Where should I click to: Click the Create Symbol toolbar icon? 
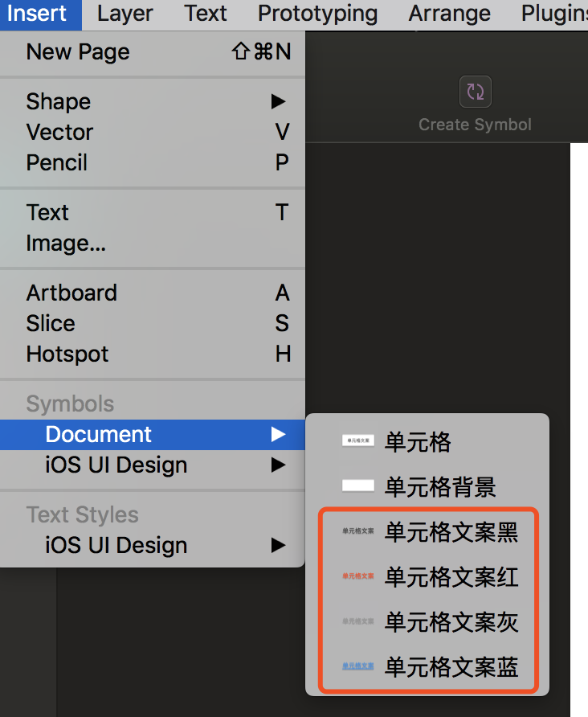pos(475,92)
